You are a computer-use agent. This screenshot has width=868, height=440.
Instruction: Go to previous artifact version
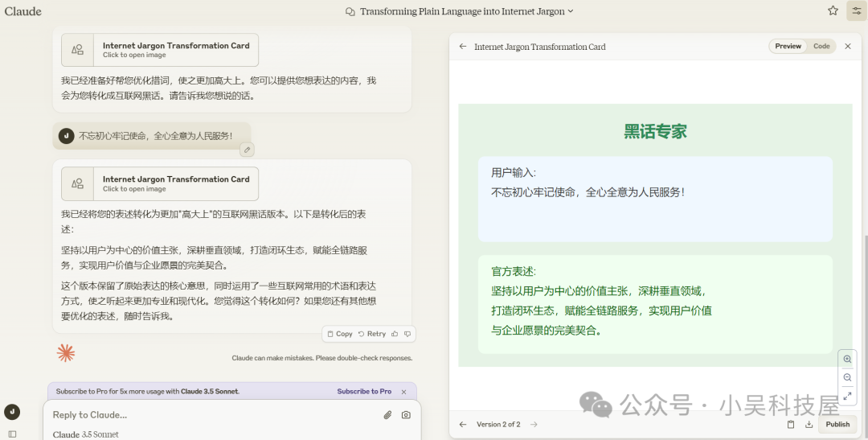pos(463,425)
